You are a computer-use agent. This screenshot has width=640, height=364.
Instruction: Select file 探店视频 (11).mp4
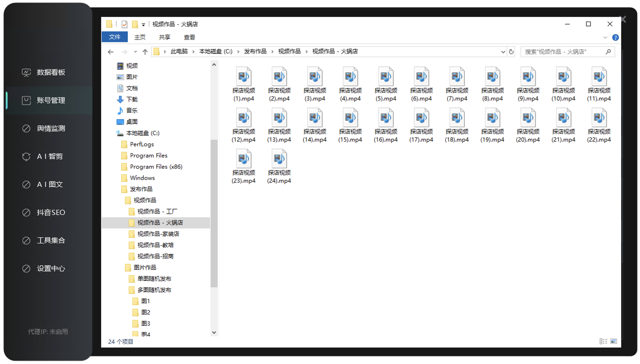(599, 84)
